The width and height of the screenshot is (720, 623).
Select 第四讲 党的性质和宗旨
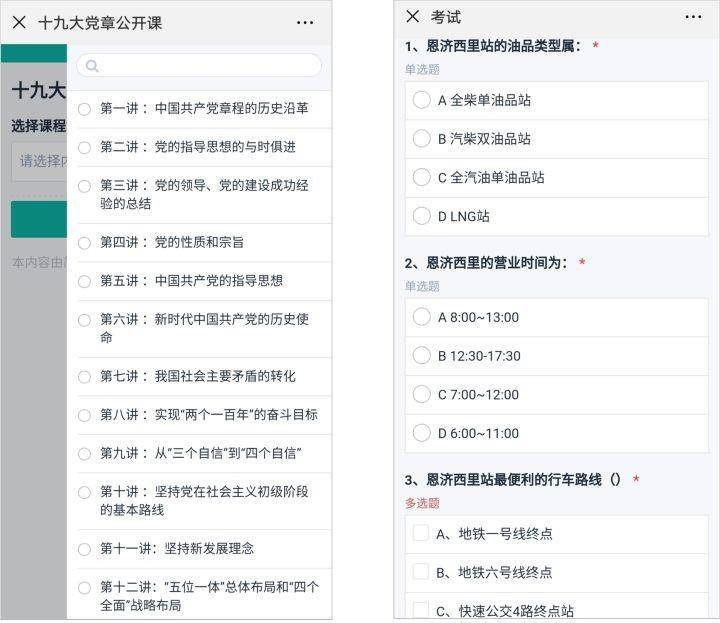pyautogui.click(x=85, y=243)
